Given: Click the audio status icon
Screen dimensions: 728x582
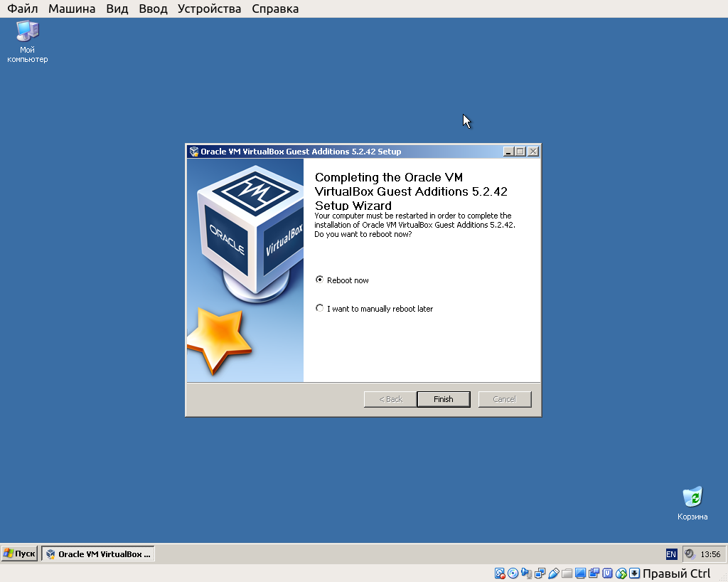Looking at the screenshot, I should tap(527, 573).
